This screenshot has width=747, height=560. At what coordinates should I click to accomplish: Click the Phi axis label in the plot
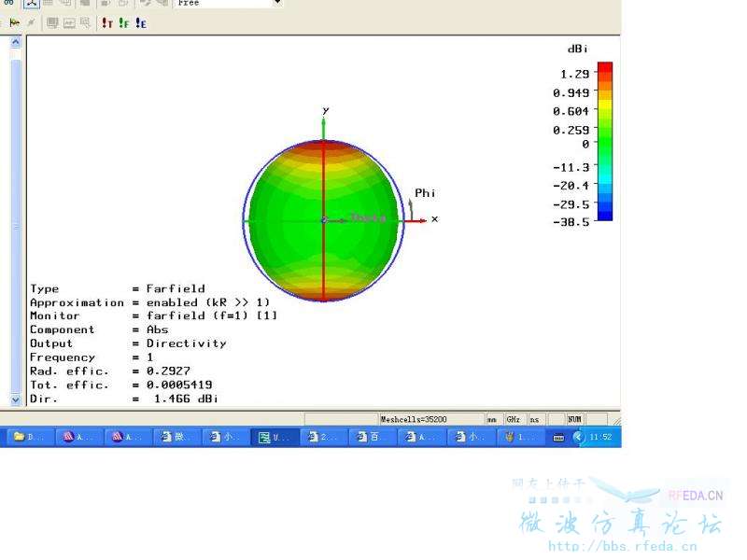point(425,193)
